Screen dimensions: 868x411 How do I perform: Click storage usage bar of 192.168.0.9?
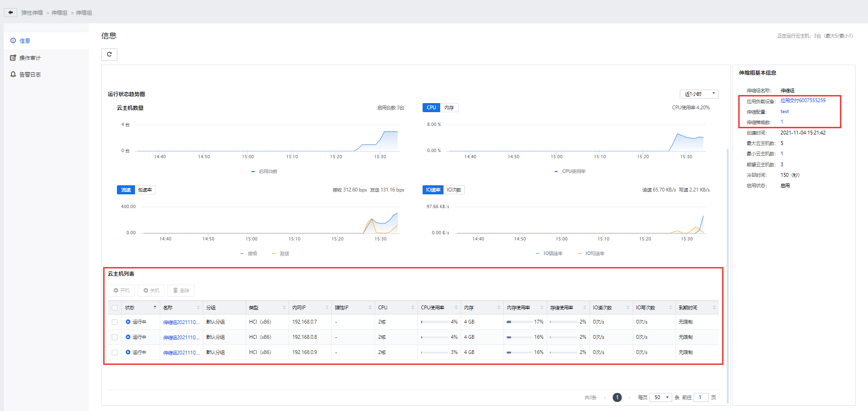[564, 352]
